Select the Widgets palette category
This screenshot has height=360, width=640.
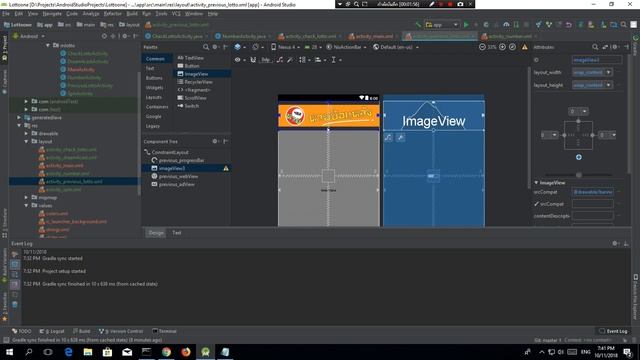coord(154,87)
